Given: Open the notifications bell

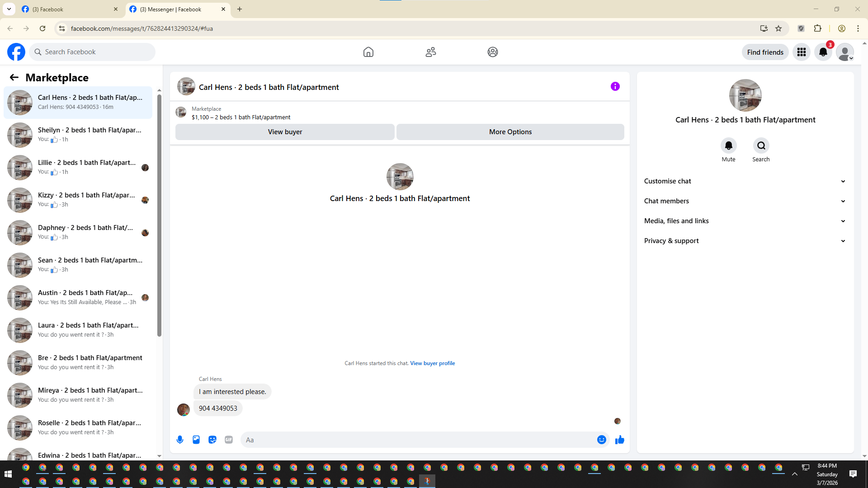Looking at the screenshot, I should (x=823, y=52).
